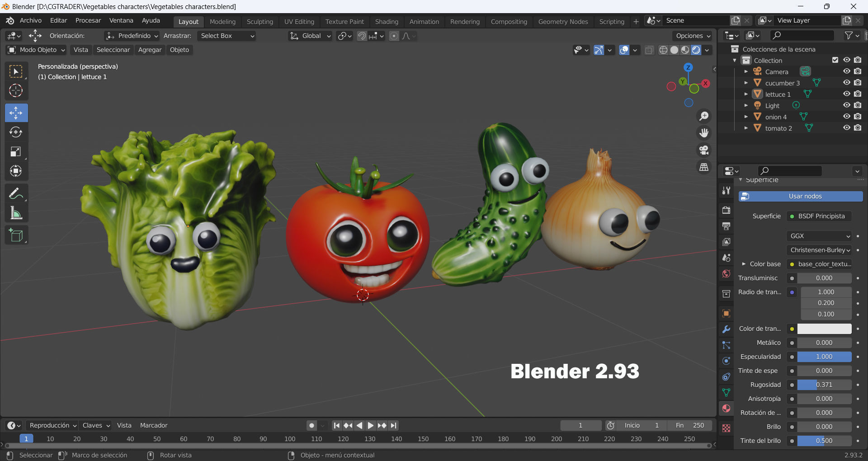
Task: Click BSDF Principista surface button
Action: click(x=820, y=216)
